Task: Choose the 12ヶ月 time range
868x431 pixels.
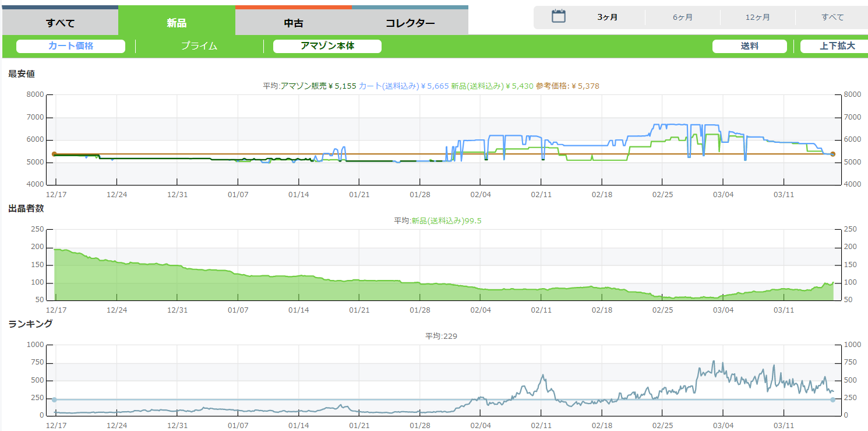Action: 757,17
